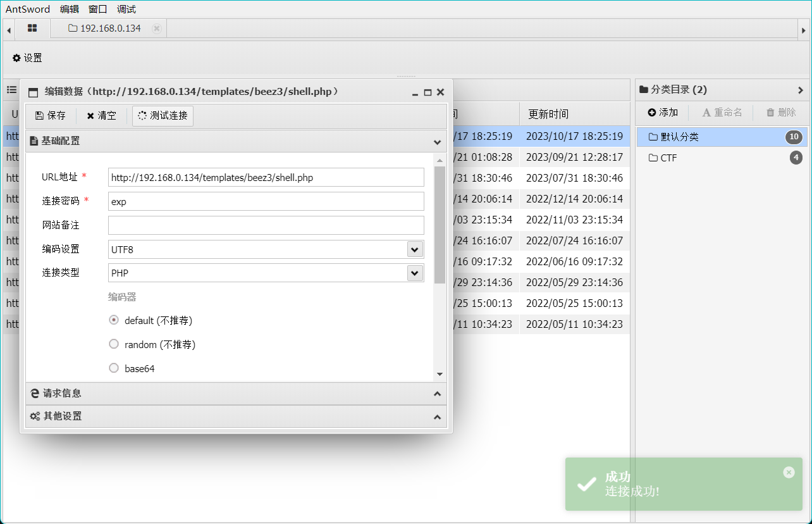The image size is (812, 524).
Task: Click the 请求信息 browser icon
Action: [35, 393]
